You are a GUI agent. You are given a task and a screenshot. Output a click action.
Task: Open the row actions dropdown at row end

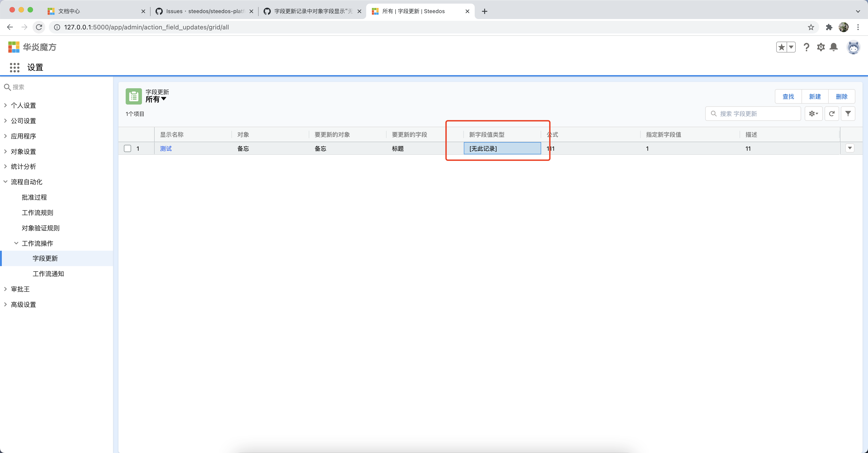click(850, 148)
